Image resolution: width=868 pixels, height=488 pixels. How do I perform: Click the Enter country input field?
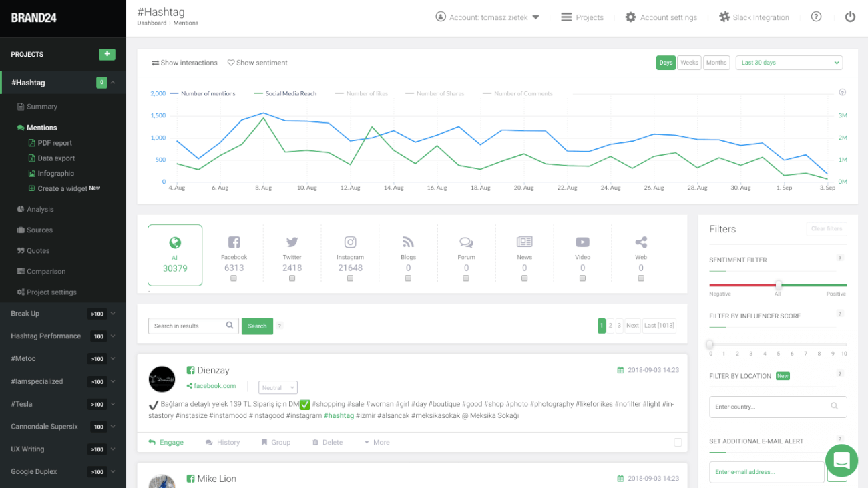click(778, 407)
